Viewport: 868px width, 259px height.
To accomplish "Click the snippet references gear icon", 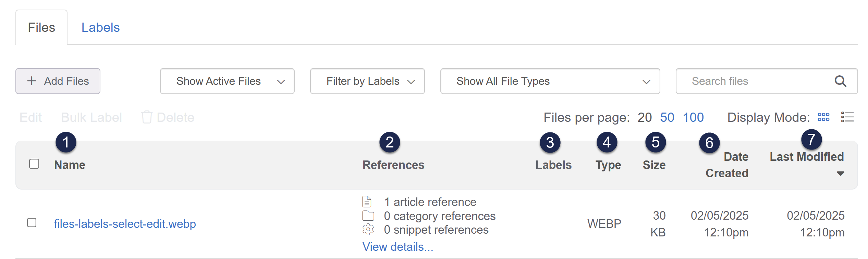I will click(368, 230).
